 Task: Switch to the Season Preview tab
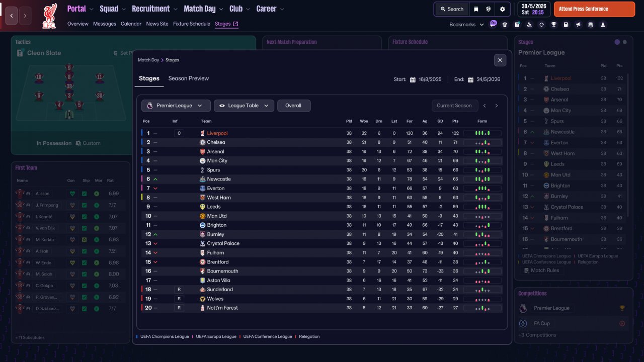point(189,78)
